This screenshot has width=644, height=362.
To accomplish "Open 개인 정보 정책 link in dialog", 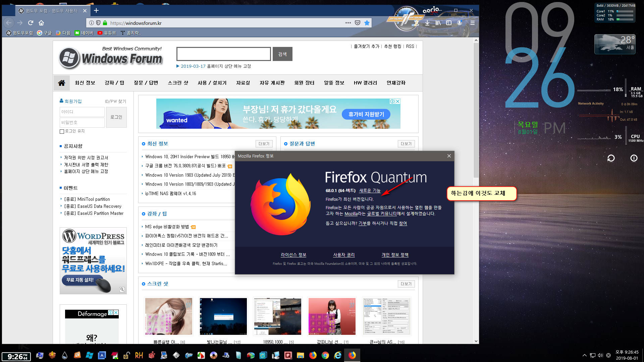I will pyautogui.click(x=395, y=255).
